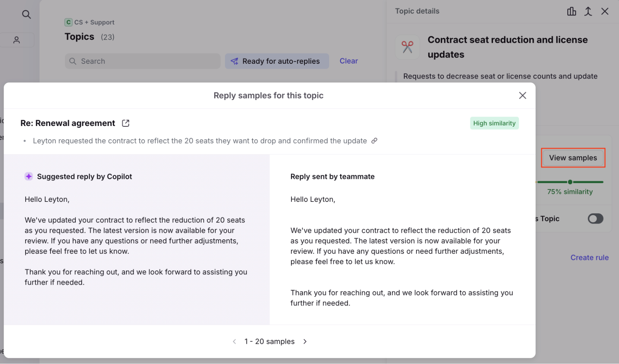Click the merge arrow icon in Topic details
The height and width of the screenshot is (364, 619).
pyautogui.click(x=588, y=11)
